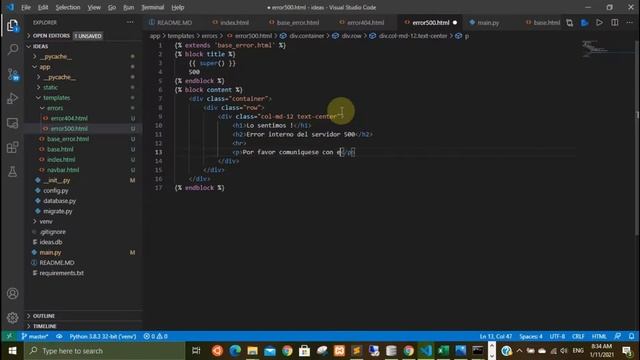This screenshot has height=360, width=640.
Task: Open the File menu
Action: point(26,7)
